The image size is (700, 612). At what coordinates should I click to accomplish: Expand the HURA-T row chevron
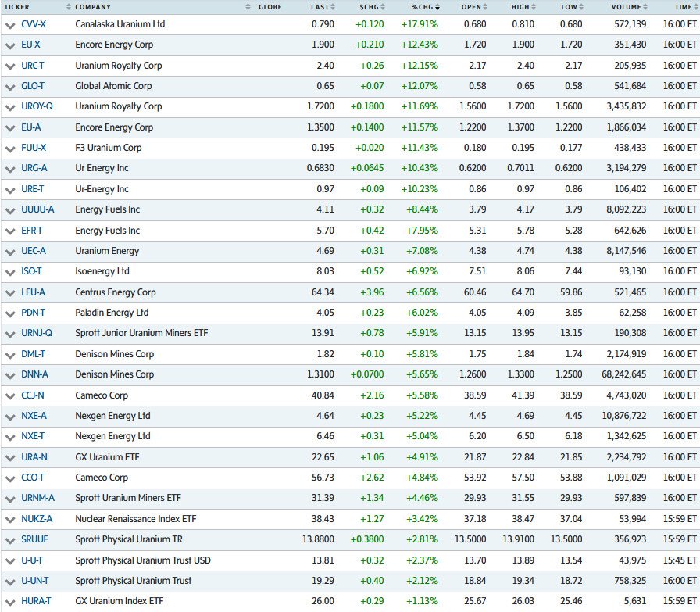tap(10, 603)
